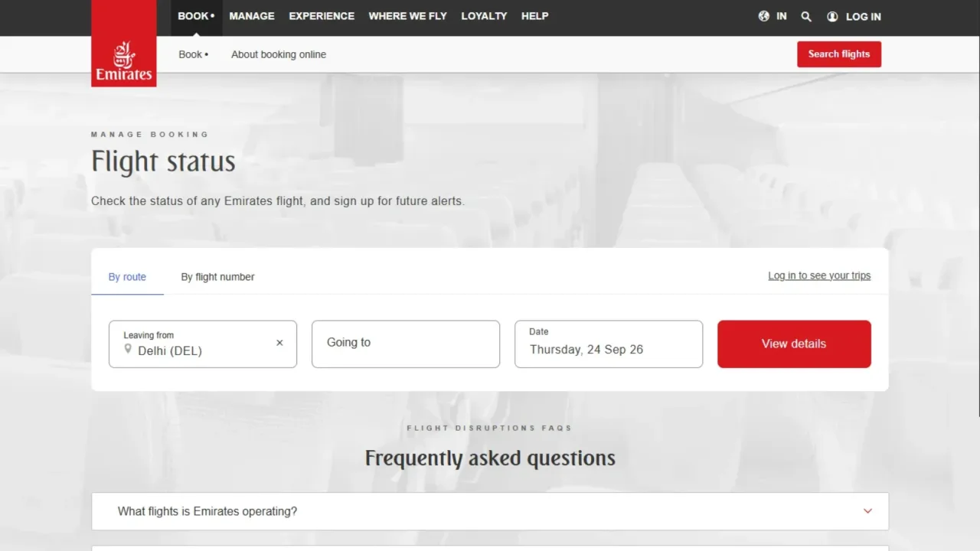Viewport: 980px width, 551px height.
Task: Click LOG IN in the header
Action: pyautogui.click(x=863, y=17)
